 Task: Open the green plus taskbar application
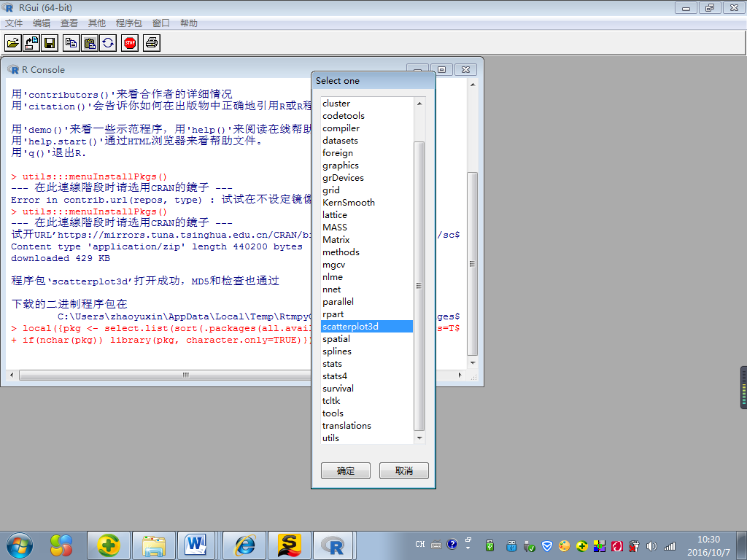click(x=108, y=545)
